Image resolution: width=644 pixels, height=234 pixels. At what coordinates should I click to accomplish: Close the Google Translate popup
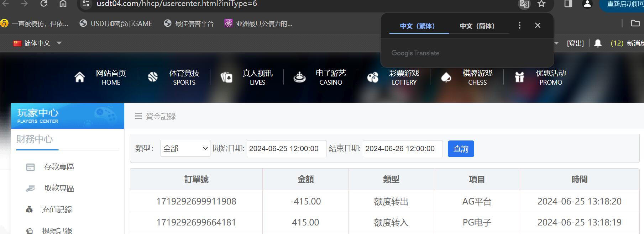point(538,25)
